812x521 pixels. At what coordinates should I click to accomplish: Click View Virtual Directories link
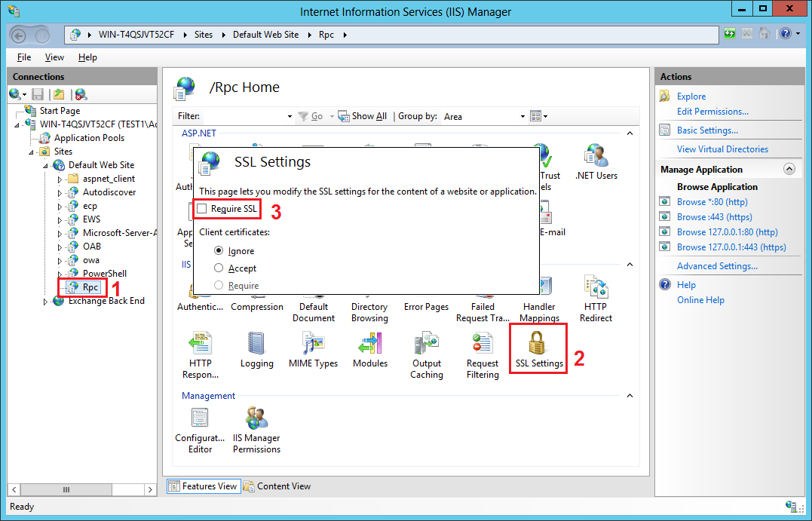pyautogui.click(x=722, y=149)
